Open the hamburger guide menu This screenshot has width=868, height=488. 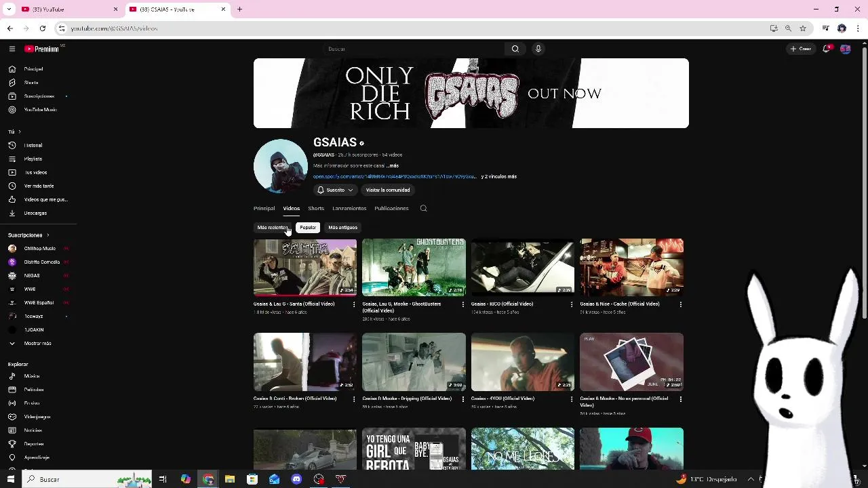point(12,49)
